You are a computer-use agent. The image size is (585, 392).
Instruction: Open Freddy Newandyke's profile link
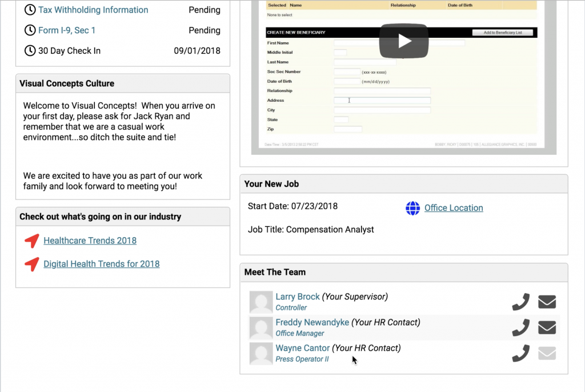tap(312, 322)
